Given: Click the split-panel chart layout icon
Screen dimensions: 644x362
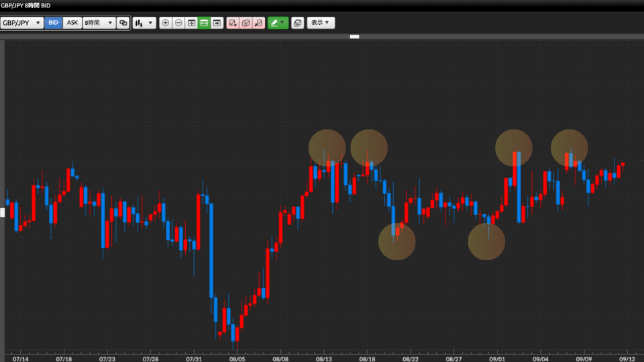Looking at the screenshot, I should tap(191, 23).
